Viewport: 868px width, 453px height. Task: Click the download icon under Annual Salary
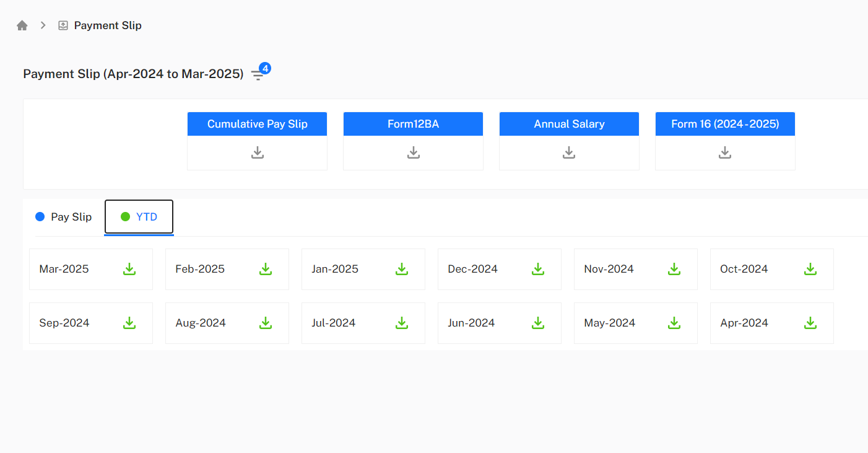[x=569, y=152]
